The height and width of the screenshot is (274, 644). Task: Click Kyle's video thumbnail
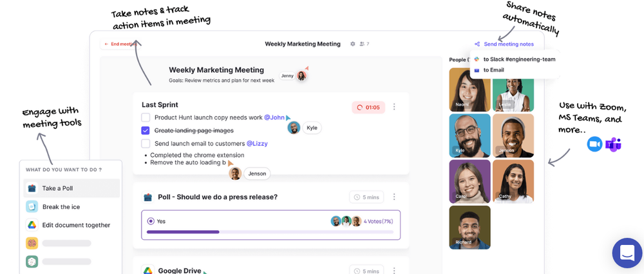tap(470, 136)
